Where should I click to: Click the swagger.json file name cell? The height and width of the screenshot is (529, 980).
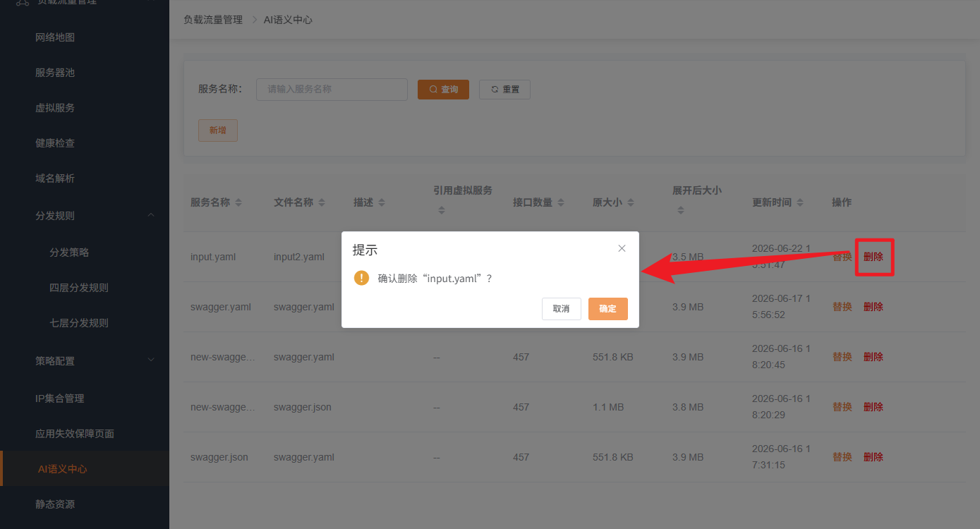[x=303, y=407]
